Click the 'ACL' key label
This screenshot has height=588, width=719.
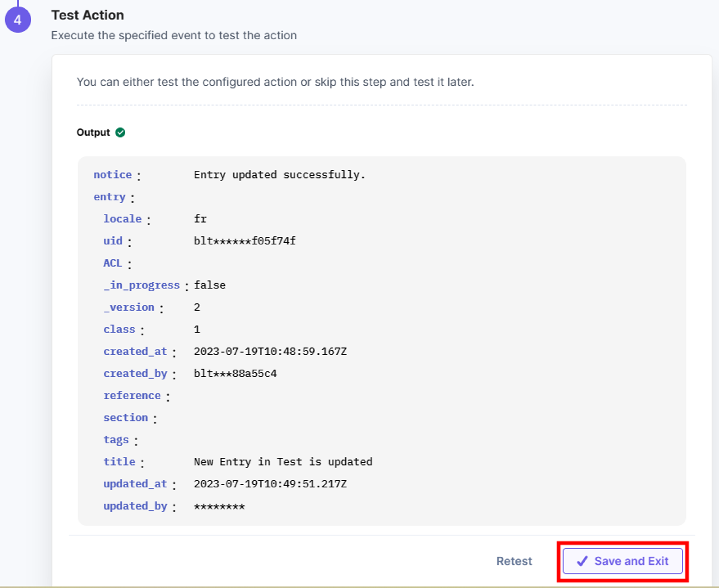coord(113,263)
